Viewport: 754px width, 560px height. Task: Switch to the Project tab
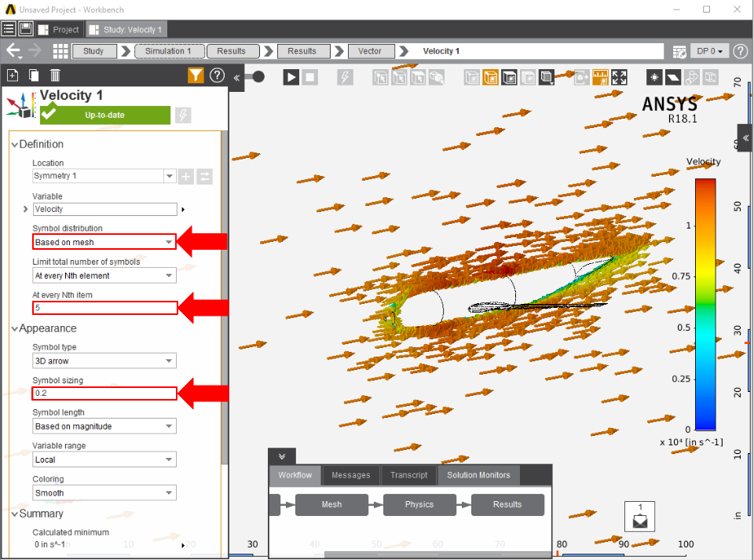tap(59, 29)
